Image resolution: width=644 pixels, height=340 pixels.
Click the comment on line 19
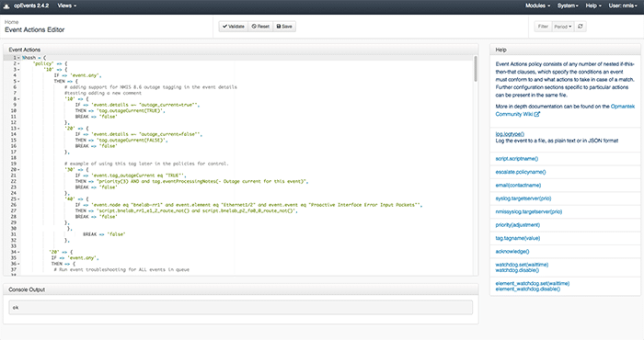tap(146, 164)
